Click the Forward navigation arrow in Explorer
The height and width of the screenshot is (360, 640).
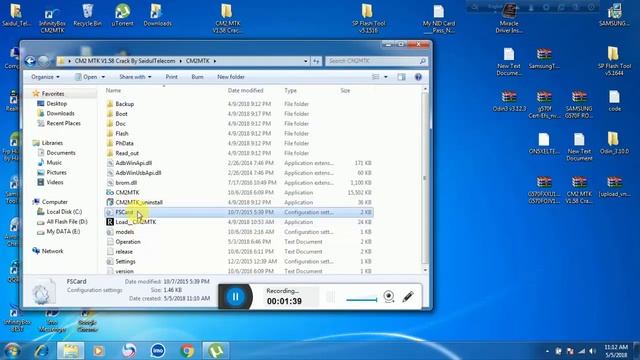43,61
